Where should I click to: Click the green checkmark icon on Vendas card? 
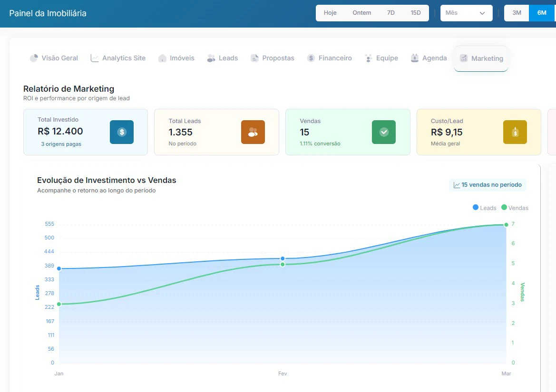click(x=383, y=133)
